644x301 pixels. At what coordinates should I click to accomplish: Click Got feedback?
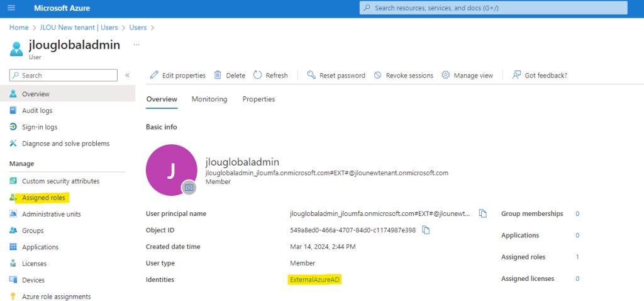(x=546, y=76)
